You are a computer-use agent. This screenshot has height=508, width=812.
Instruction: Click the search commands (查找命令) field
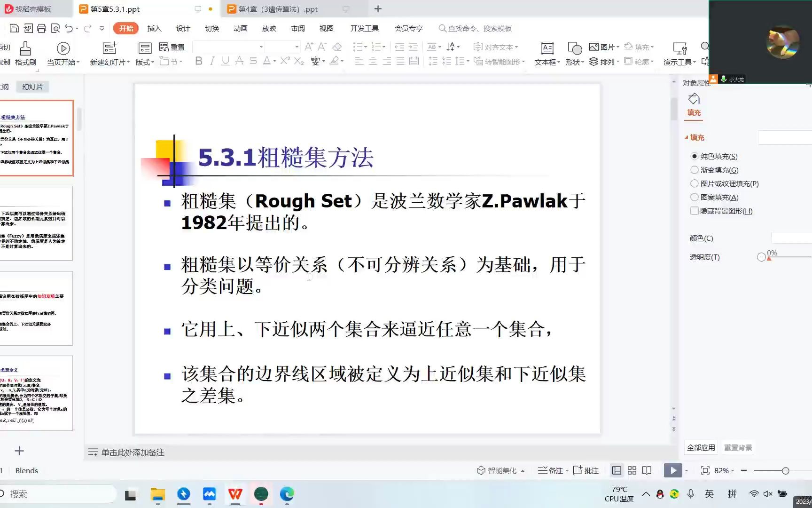[476, 28]
